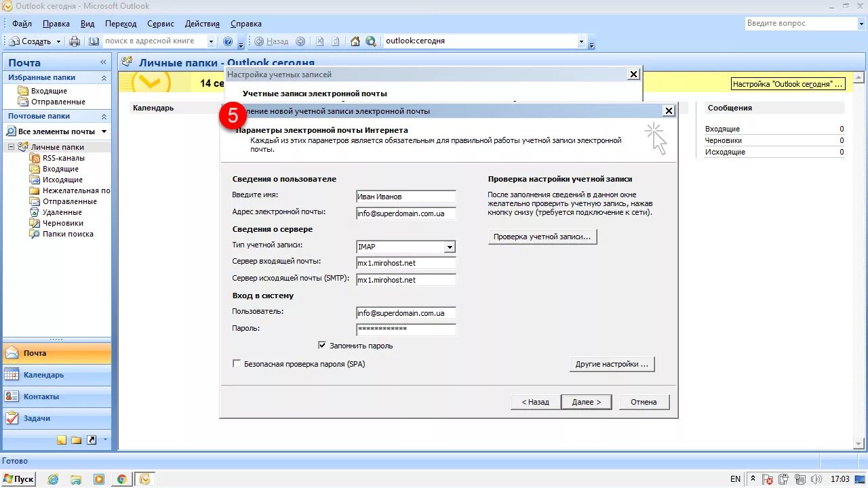Click the Проверка учетной записи button
Screen dimensions: 868x488
(x=542, y=237)
